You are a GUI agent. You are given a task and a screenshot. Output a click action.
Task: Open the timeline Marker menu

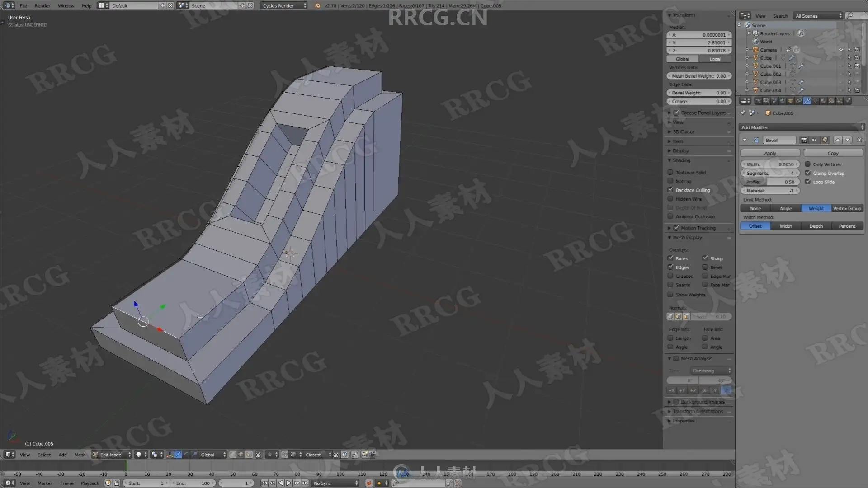click(x=45, y=483)
